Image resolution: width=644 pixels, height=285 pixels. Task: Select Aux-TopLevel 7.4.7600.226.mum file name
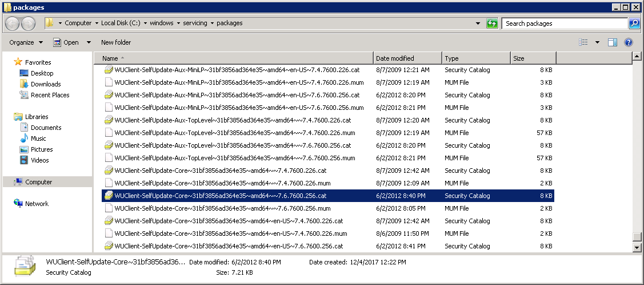click(x=235, y=133)
